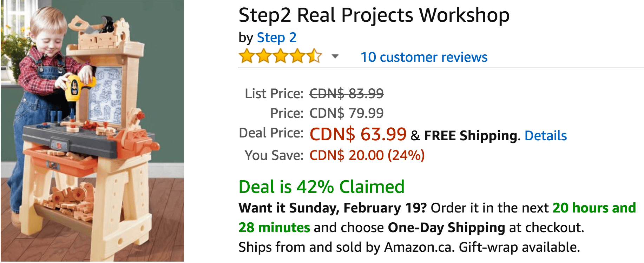
Task: Click the workshop product image
Action: pos(92,131)
